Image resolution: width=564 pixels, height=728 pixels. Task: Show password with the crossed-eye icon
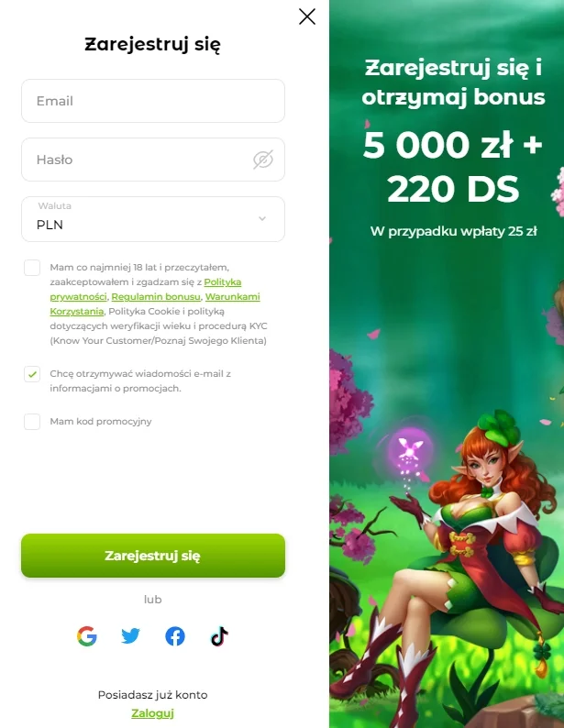(262, 160)
